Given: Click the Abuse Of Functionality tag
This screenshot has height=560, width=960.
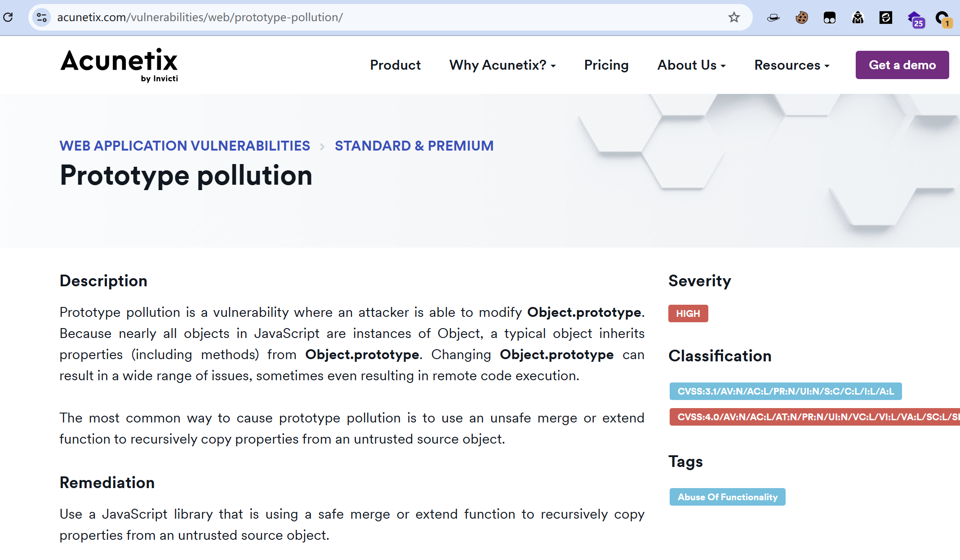Looking at the screenshot, I should point(727,497).
